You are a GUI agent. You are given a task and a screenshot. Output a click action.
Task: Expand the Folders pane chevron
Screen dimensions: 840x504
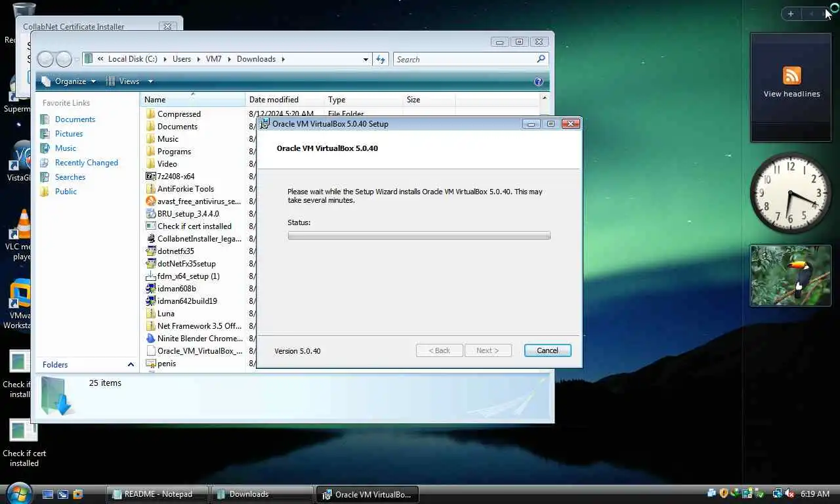pos(131,365)
